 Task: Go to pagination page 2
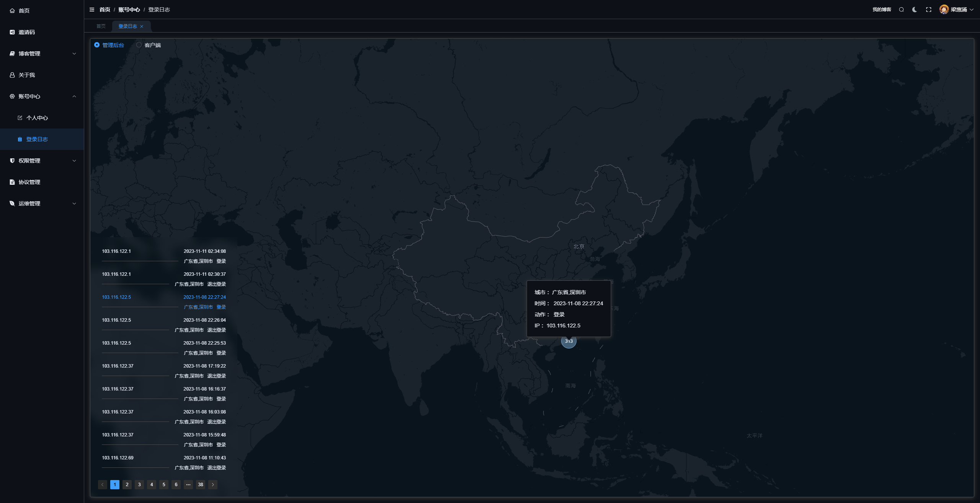[127, 484]
